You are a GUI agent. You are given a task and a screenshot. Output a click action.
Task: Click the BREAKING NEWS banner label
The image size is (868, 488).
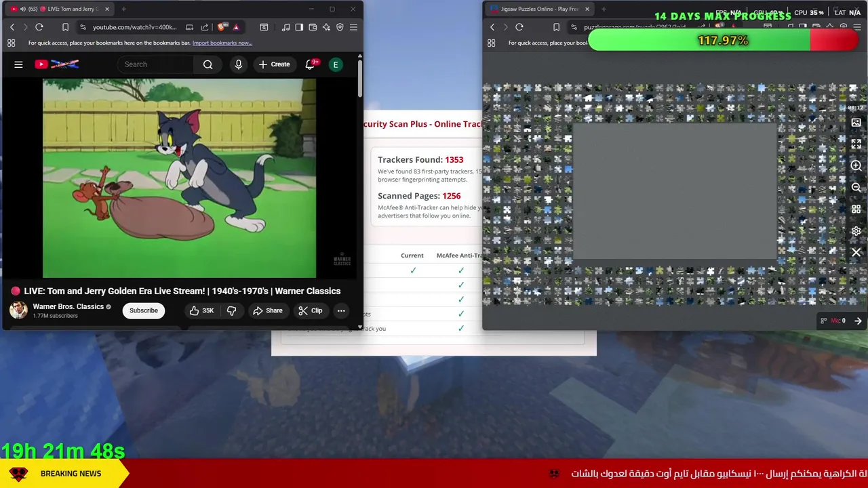point(71,474)
